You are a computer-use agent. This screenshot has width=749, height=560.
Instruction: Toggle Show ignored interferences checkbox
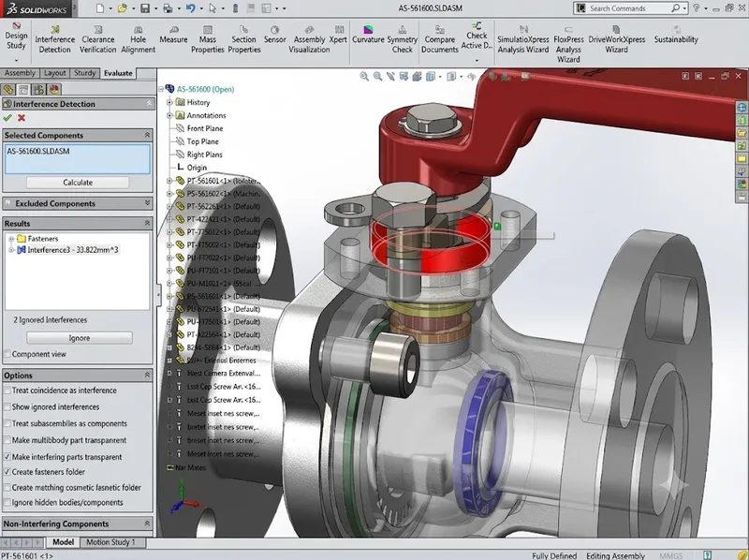(x=7, y=407)
